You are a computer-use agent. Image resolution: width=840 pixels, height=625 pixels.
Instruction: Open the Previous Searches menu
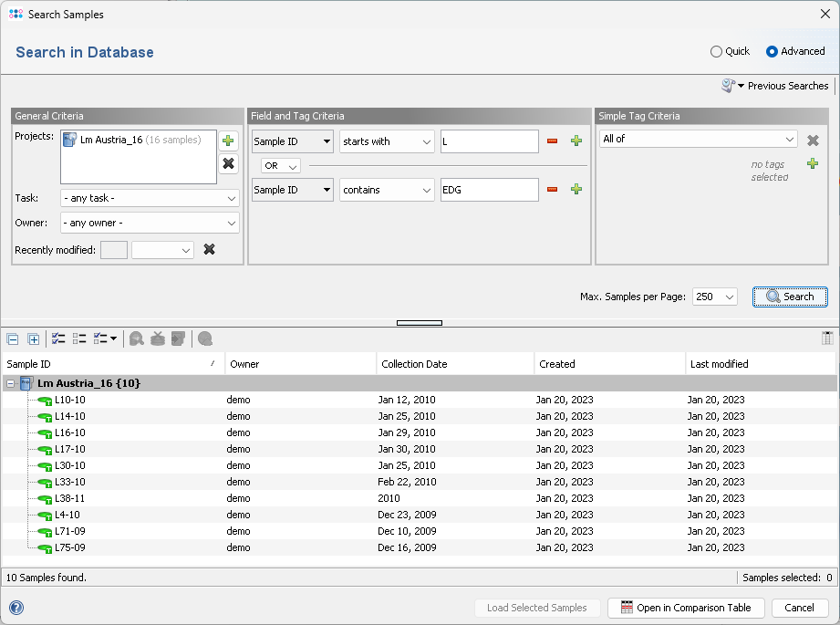point(775,86)
